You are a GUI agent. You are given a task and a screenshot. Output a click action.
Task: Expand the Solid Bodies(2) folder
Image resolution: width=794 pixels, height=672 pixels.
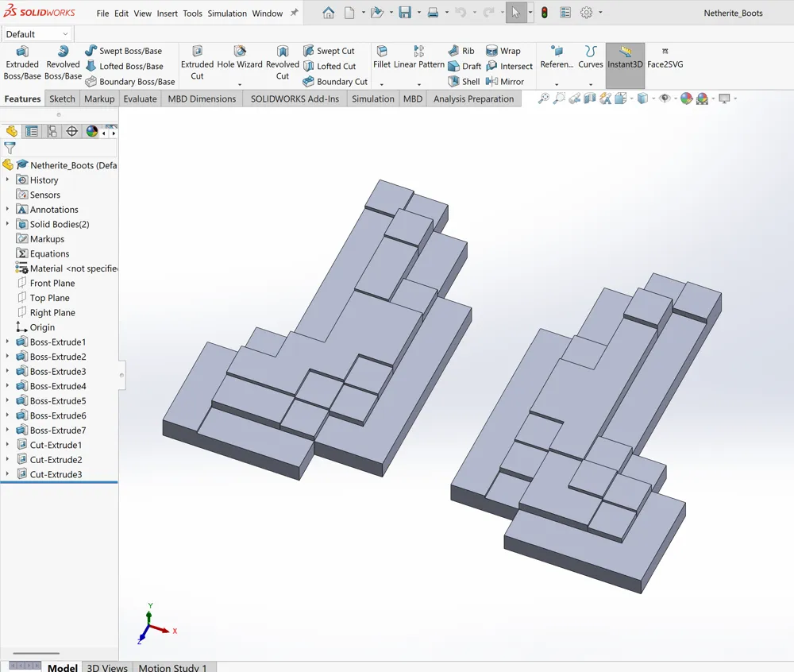8,224
